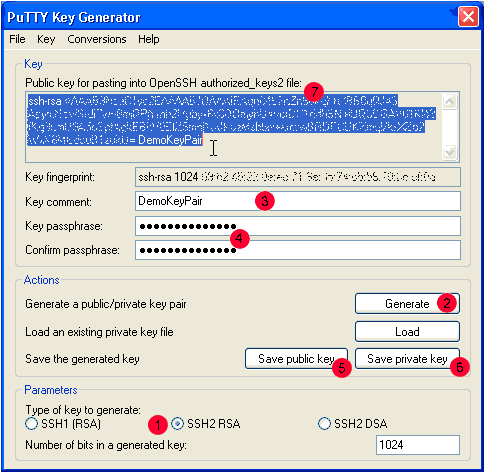
Task: Close the PuTTY Key Generator window
Action: (x=469, y=16)
